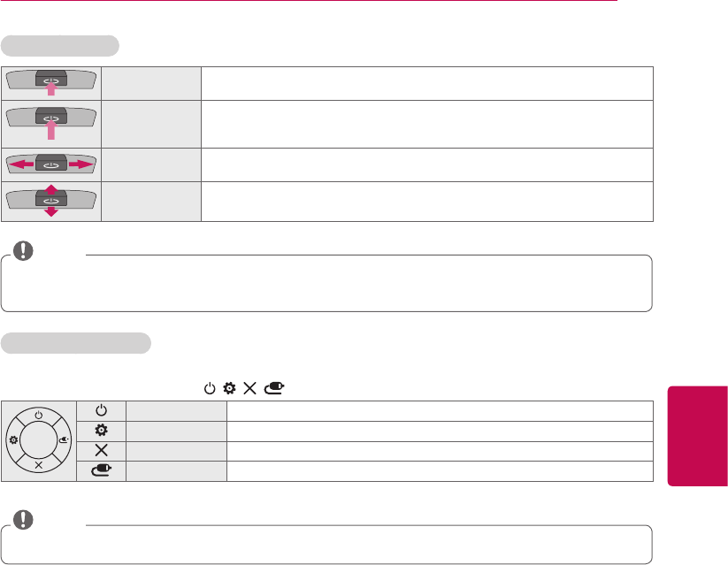This screenshot has width=728, height=565.
Task: Click the up arrow on the joystick diagram
Action: [51, 190]
